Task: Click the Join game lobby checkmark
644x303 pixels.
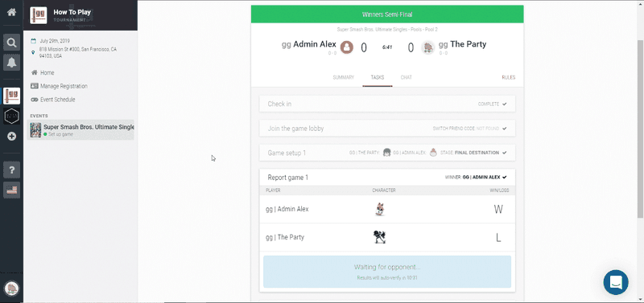Action: click(x=505, y=129)
